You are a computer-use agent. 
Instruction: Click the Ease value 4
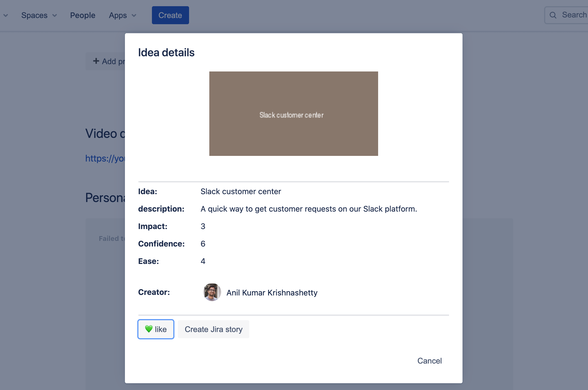point(203,261)
